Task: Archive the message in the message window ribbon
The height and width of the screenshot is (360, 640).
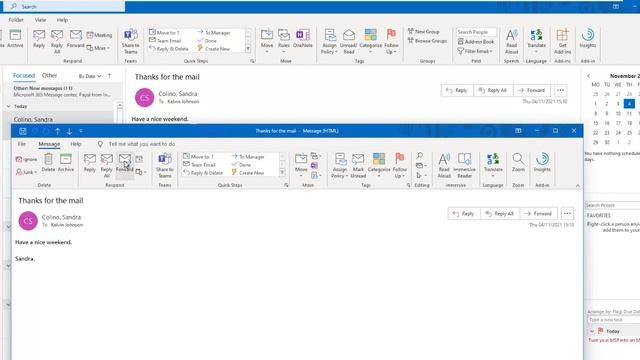Action: [66, 162]
